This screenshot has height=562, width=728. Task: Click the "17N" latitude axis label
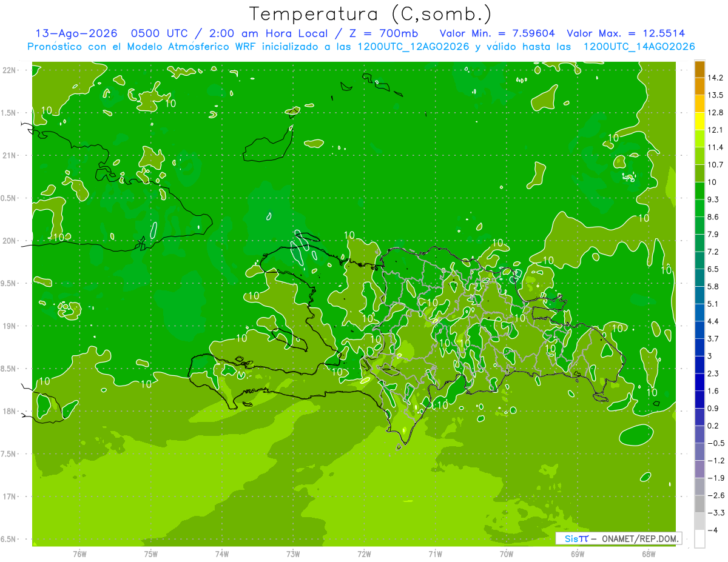[9, 497]
